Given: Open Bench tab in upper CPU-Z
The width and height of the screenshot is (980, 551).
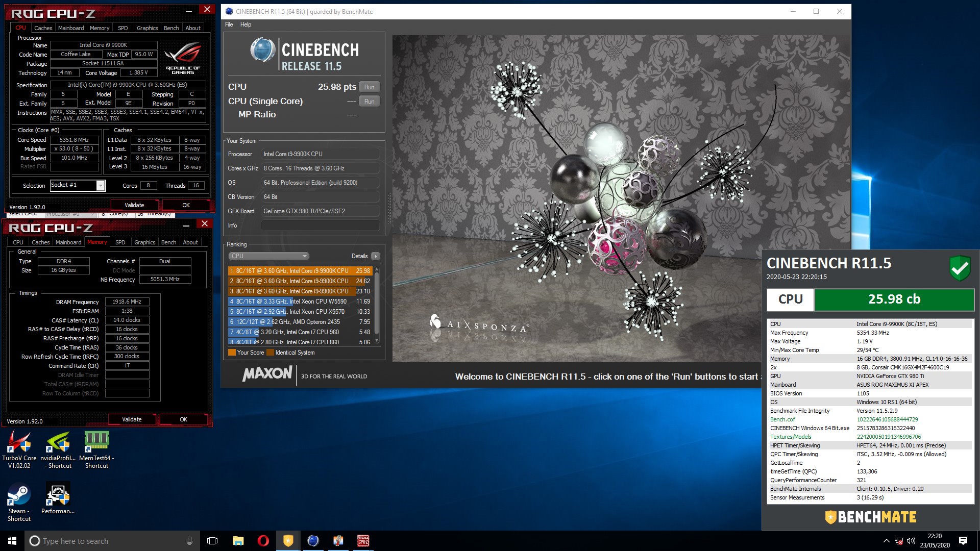Looking at the screenshot, I should click(x=171, y=28).
